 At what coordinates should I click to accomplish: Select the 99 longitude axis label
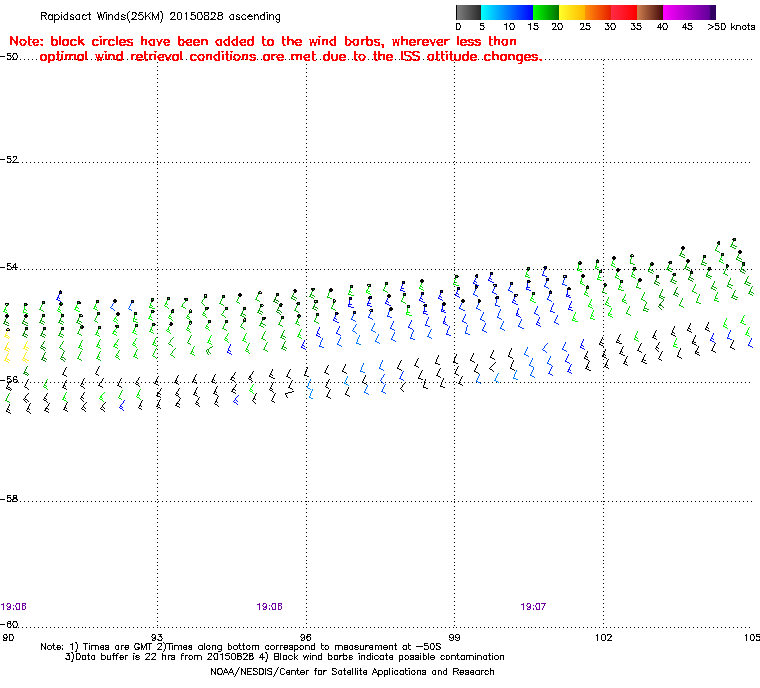tap(454, 637)
